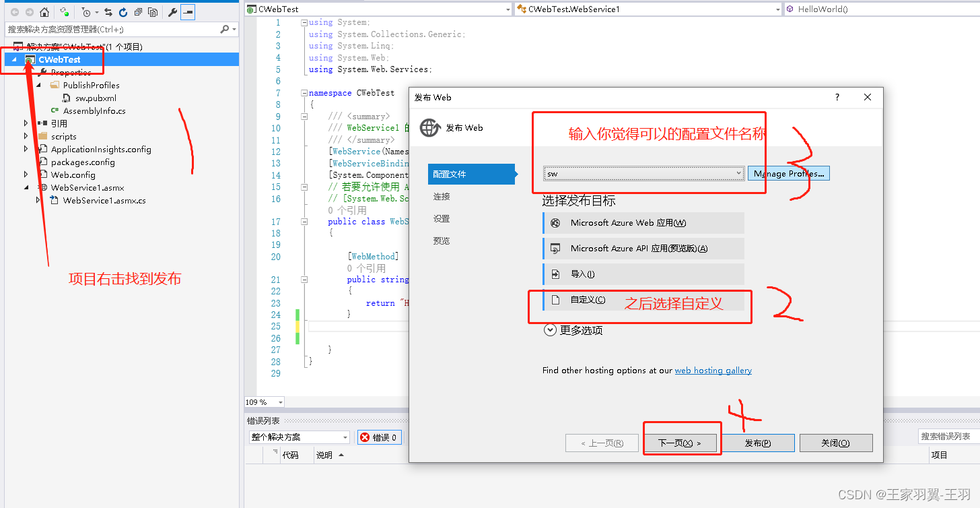This screenshot has width=980, height=508.
Task: Choose Microsoft Azure API 应用 publish target
Action: (x=643, y=249)
